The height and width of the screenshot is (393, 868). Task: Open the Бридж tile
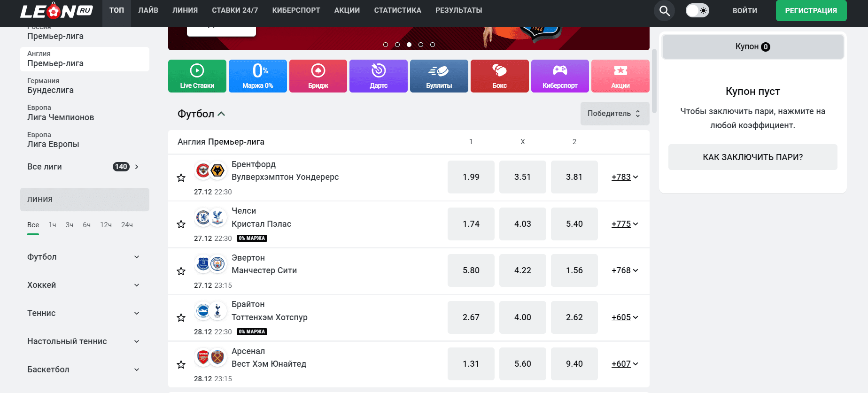click(x=318, y=76)
